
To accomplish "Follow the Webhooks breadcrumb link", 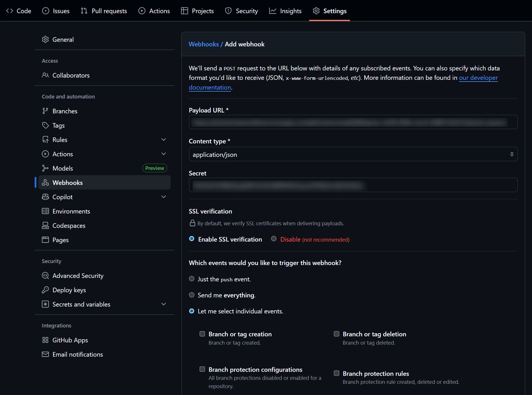I will (204, 44).
